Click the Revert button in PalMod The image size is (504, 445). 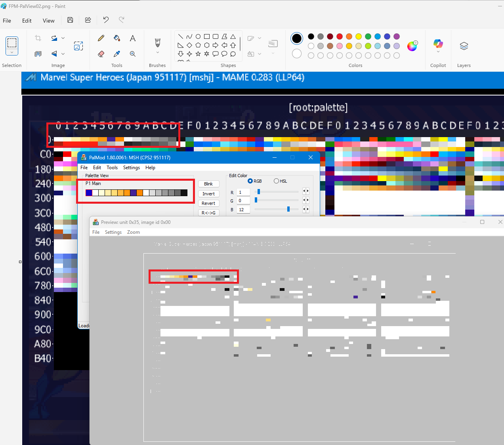click(x=208, y=203)
